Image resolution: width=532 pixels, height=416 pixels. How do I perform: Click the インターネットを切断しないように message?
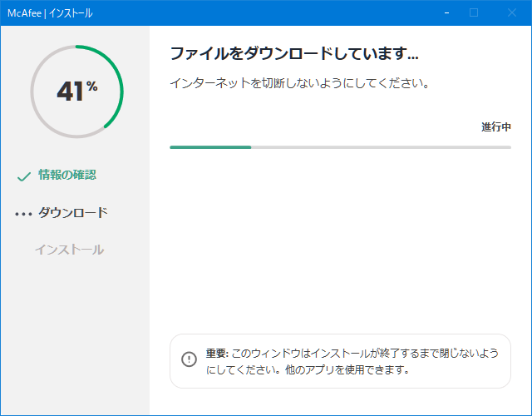tap(300, 83)
